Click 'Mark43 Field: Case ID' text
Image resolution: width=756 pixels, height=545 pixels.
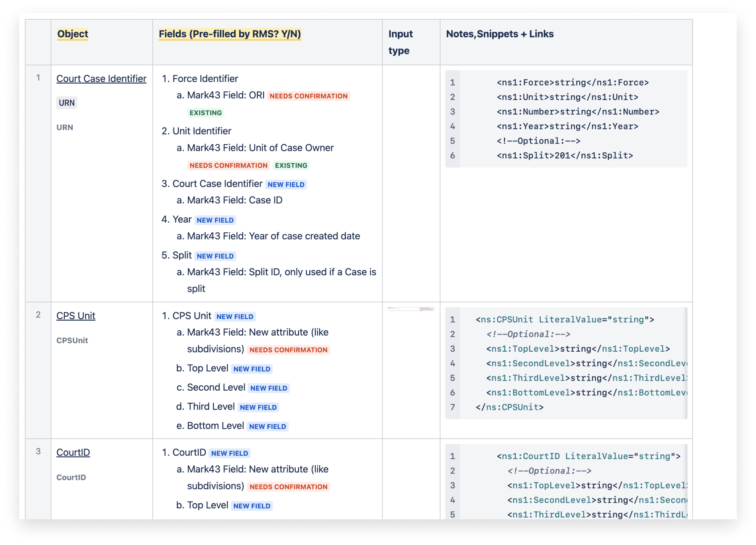pyautogui.click(x=235, y=200)
